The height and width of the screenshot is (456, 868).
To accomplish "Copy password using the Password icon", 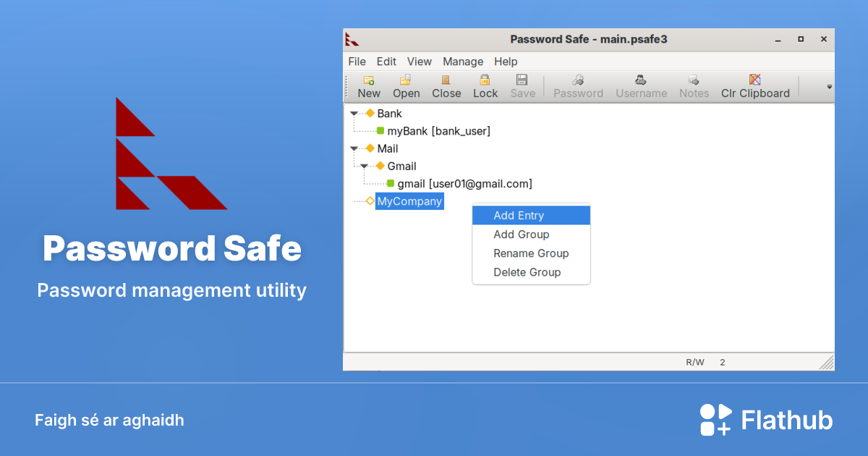I will tap(578, 86).
